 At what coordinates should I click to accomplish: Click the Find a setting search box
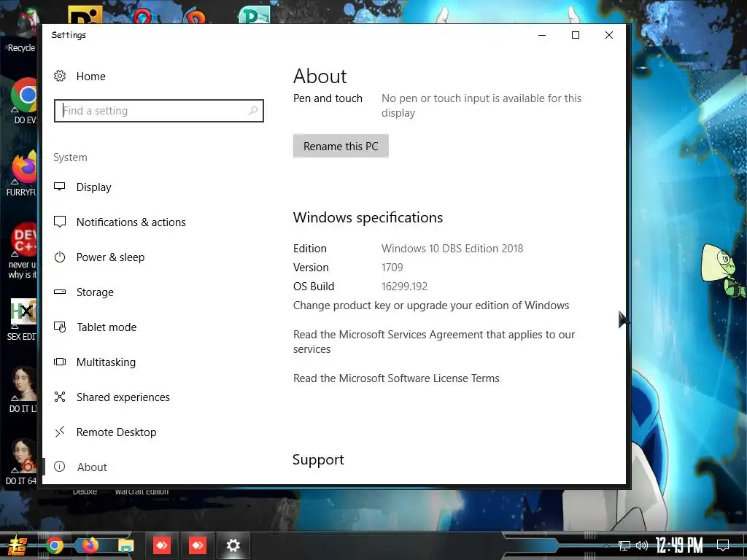[158, 111]
